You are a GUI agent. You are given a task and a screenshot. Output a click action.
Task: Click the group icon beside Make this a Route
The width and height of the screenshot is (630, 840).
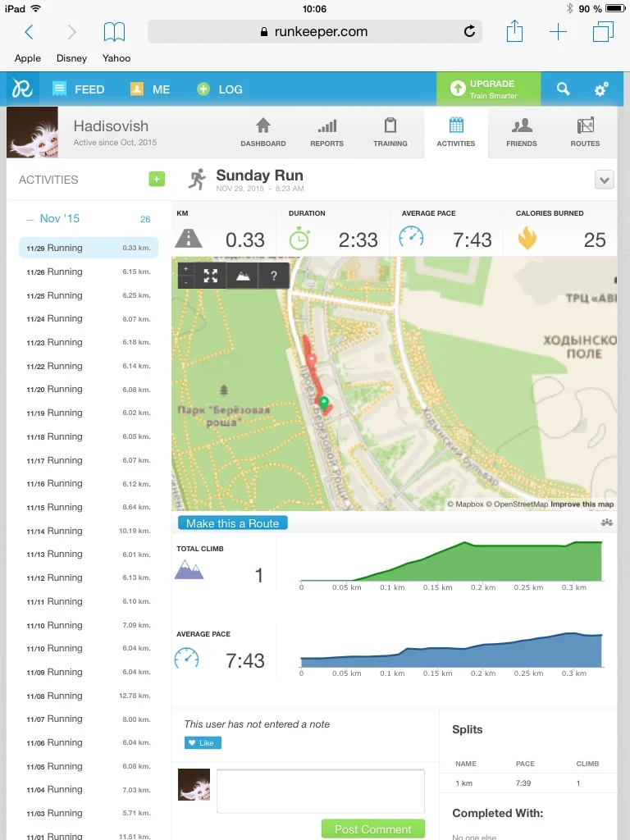click(x=606, y=523)
